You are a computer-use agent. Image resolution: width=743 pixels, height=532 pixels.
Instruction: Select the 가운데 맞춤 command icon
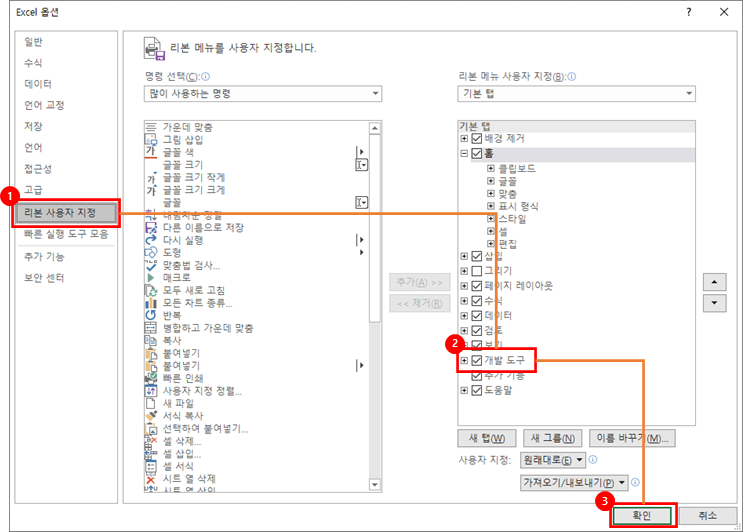click(x=151, y=127)
